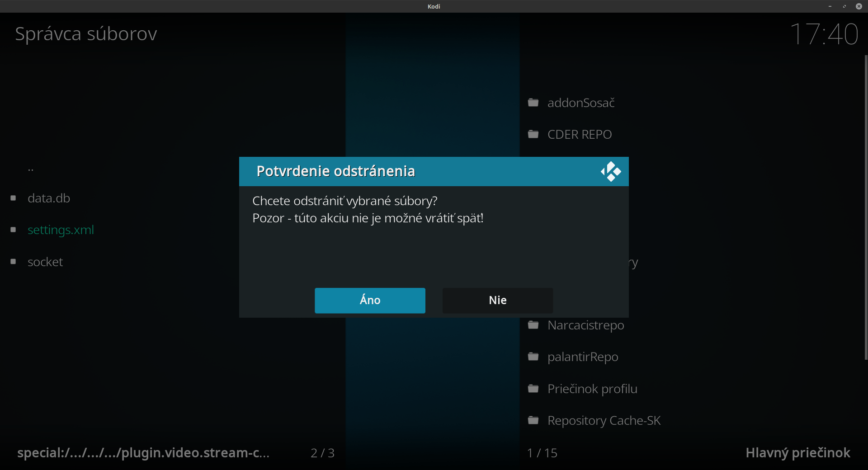Select the data.db file name
Screen dimensions: 868x470
pyautogui.click(x=49, y=198)
